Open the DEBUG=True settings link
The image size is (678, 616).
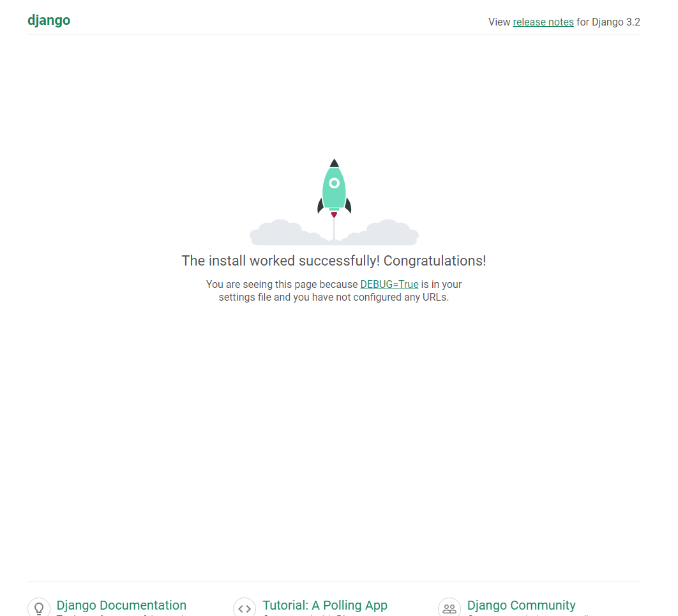[389, 285]
